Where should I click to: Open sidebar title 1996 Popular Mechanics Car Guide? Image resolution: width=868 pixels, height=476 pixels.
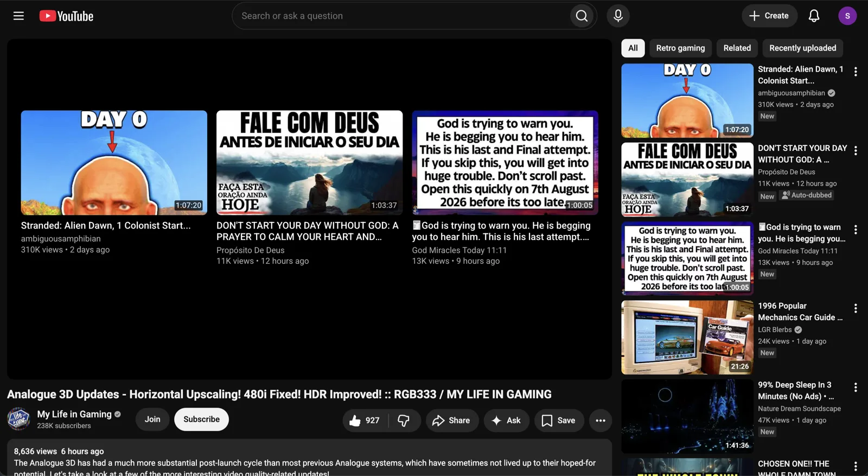click(800, 312)
